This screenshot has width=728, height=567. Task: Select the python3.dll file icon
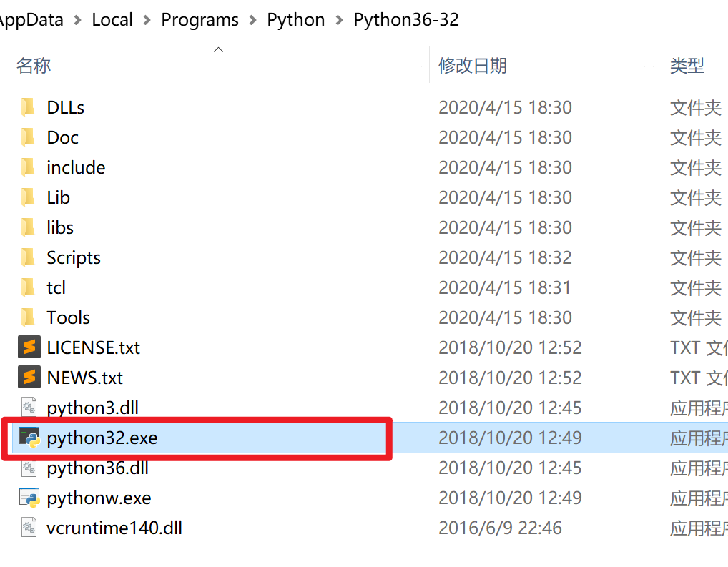coord(29,408)
